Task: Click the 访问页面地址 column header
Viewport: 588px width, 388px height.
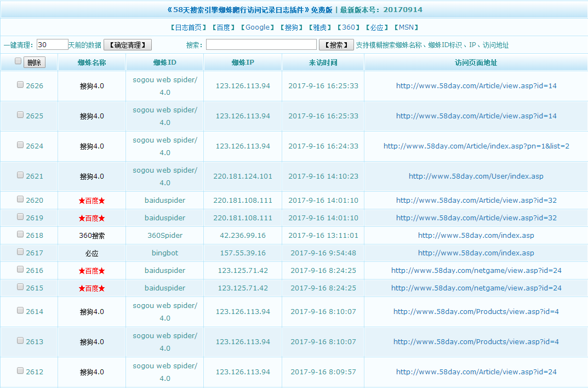Action: (476, 62)
